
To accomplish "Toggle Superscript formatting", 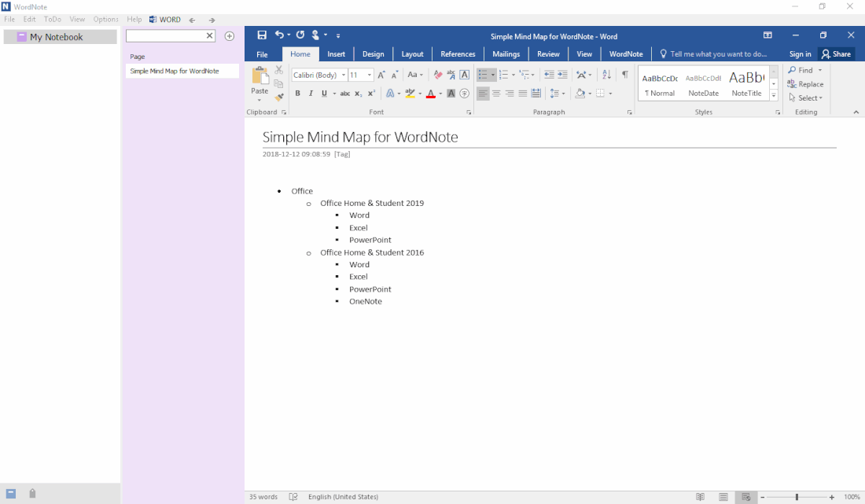I will tap(371, 94).
